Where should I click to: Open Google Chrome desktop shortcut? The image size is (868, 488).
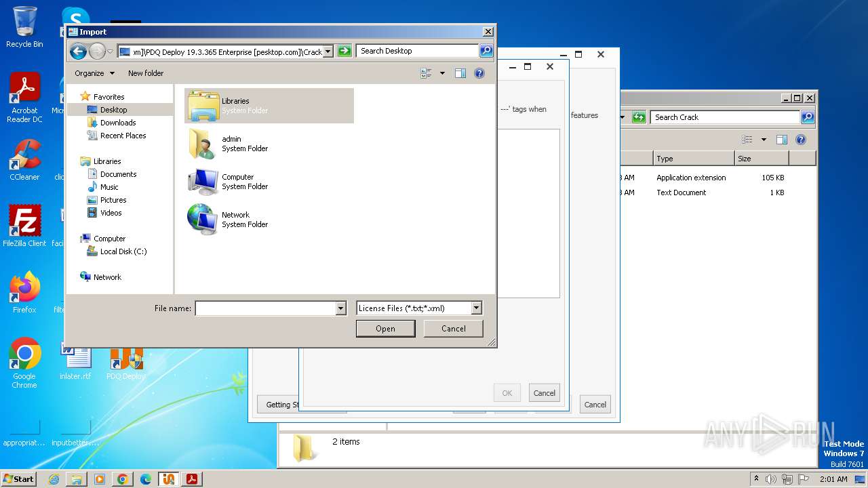pyautogui.click(x=24, y=363)
